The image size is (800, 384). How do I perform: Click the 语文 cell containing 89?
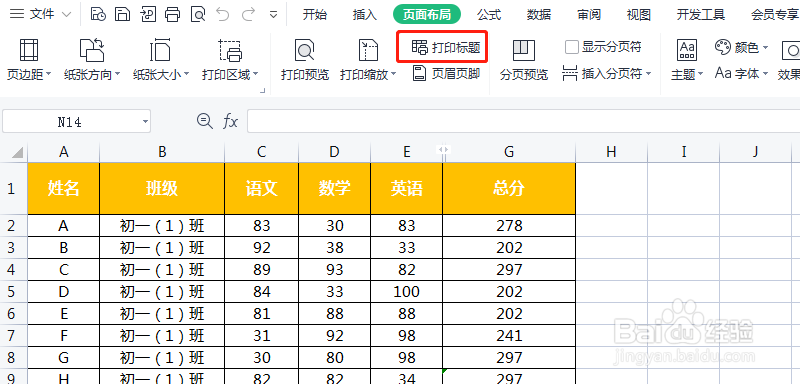click(261, 270)
